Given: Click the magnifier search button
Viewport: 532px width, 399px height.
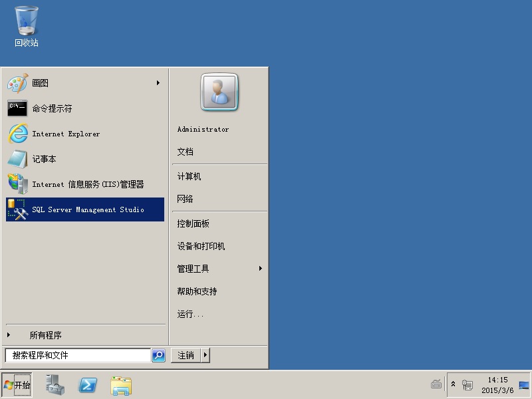Looking at the screenshot, I should [158, 356].
